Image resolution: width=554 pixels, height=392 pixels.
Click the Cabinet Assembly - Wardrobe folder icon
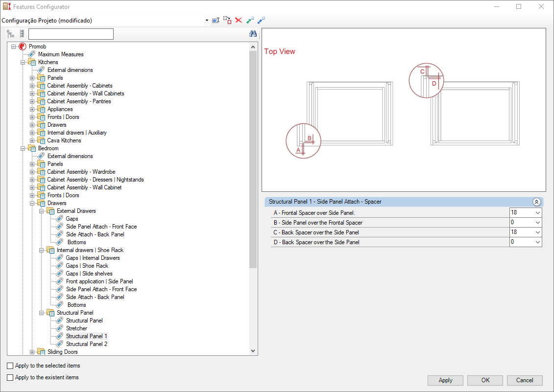[x=41, y=172]
